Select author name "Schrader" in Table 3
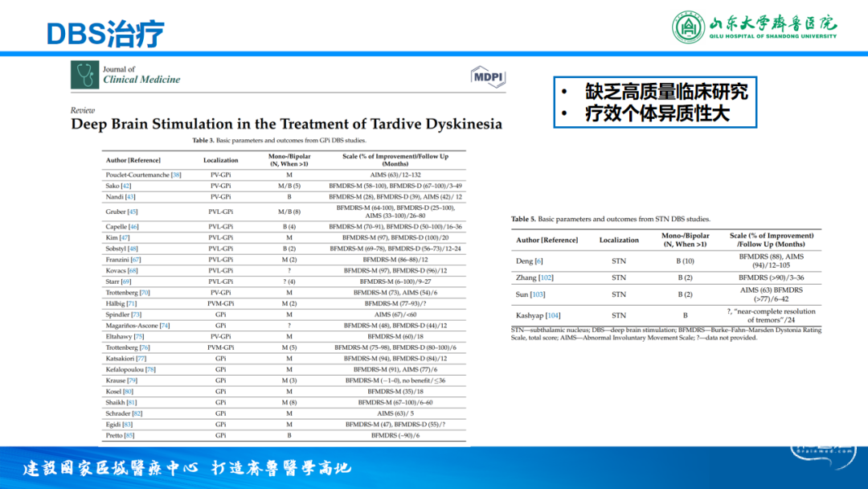This screenshot has width=868, height=489. click(118, 413)
